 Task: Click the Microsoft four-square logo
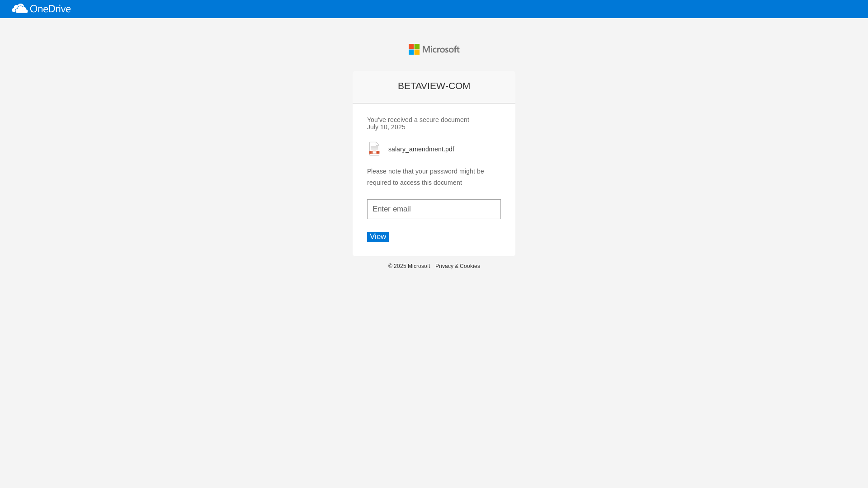pyautogui.click(x=414, y=49)
